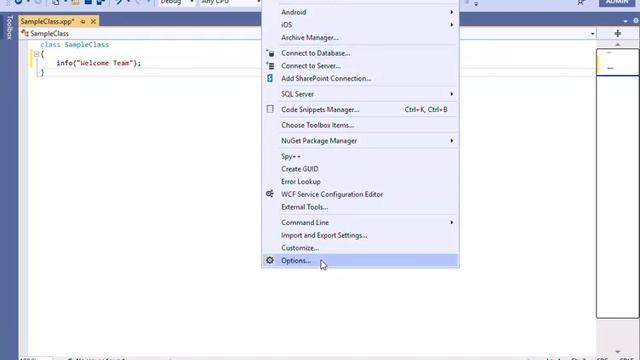Expand the members navigation dropdown
Image resolution: width=640 pixels, height=360 pixels.
[593, 34]
